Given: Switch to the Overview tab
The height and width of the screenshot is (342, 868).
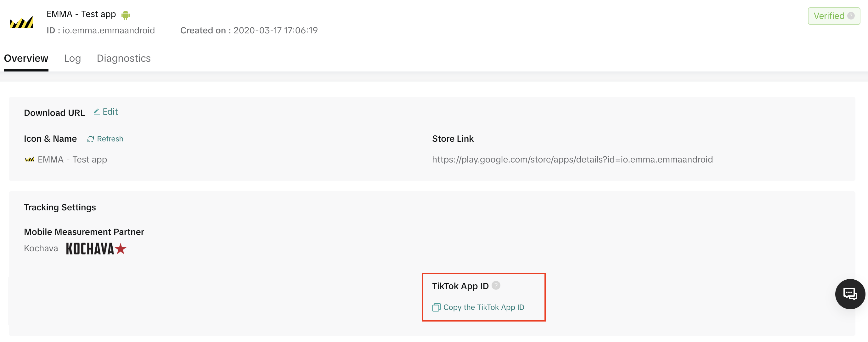Looking at the screenshot, I should 26,58.
